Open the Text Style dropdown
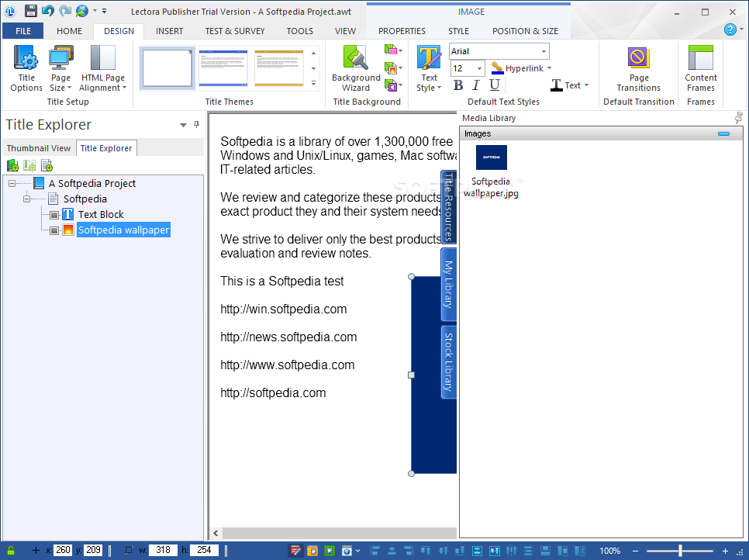The height and width of the screenshot is (560, 749). pos(429,68)
